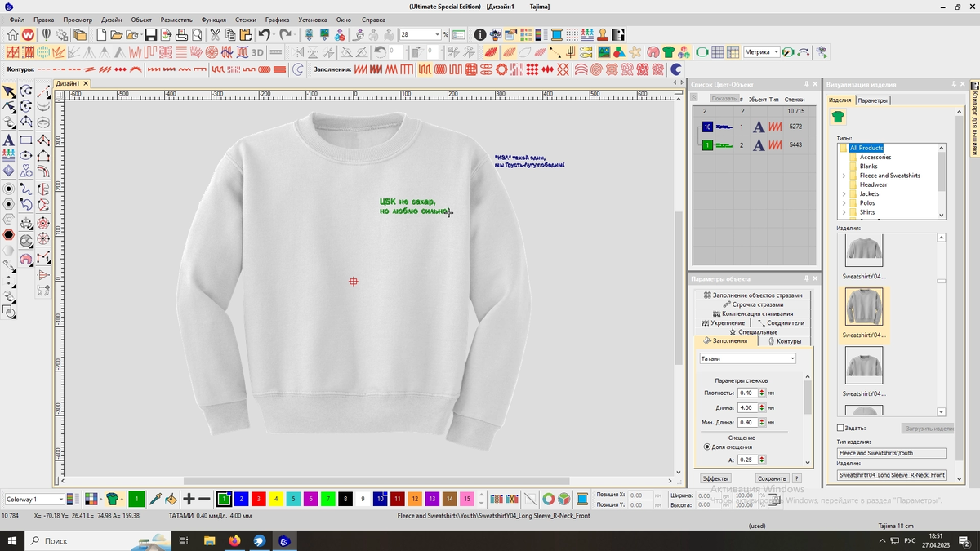Screen dimensions: 980x551
Task: Click the Home icon in the top toolbar
Action: click(12, 35)
